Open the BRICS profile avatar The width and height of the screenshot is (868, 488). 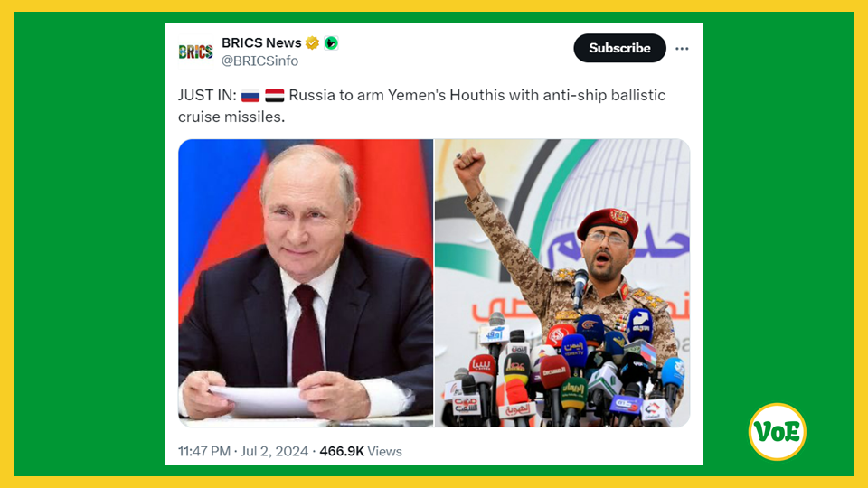tap(196, 52)
